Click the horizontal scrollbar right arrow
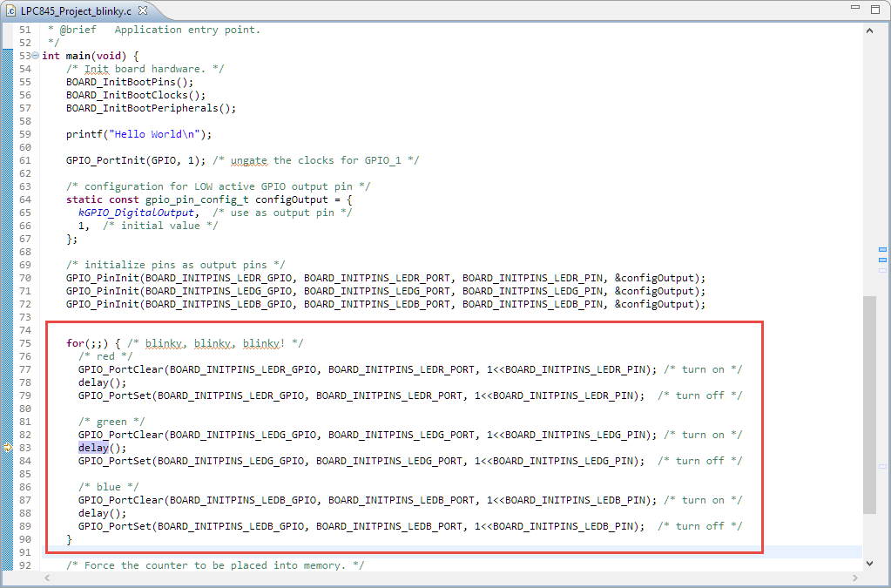This screenshot has width=891, height=588. click(855, 578)
